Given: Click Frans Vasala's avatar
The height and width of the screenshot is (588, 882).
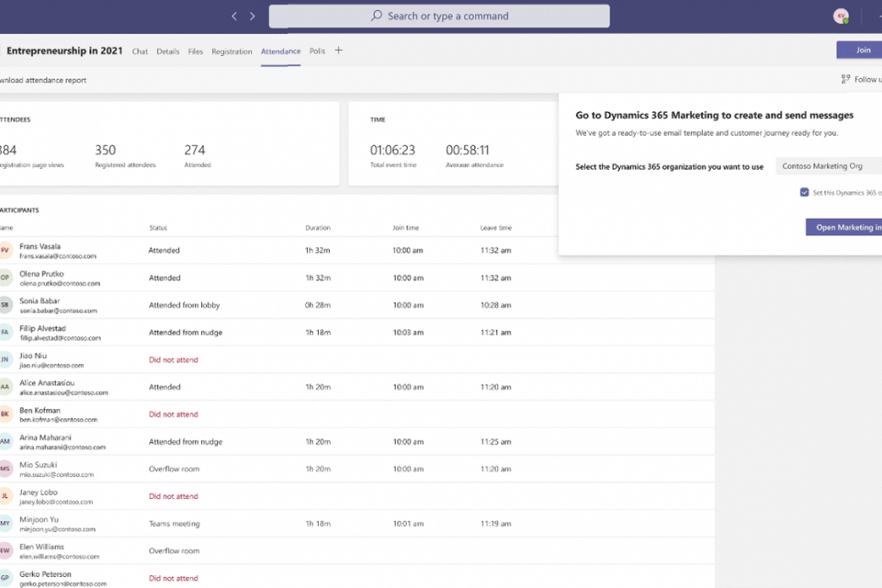Looking at the screenshot, I should (5, 250).
